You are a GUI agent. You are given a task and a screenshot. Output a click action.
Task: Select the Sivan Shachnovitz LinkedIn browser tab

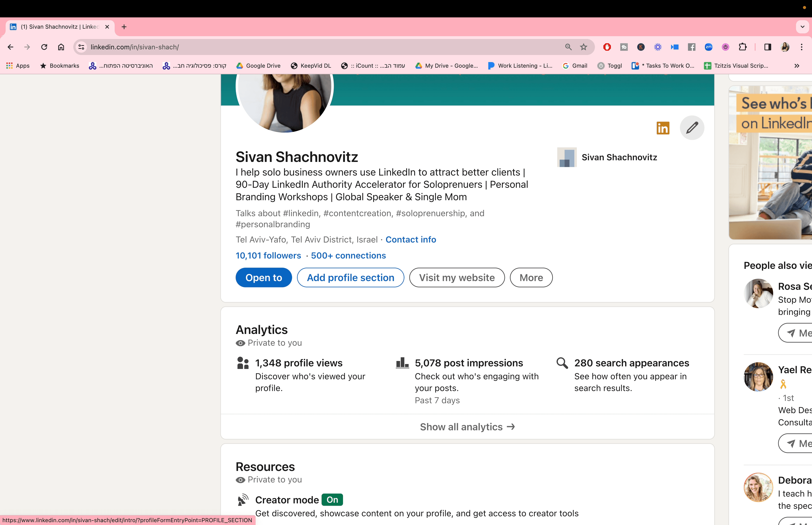[x=60, y=27]
